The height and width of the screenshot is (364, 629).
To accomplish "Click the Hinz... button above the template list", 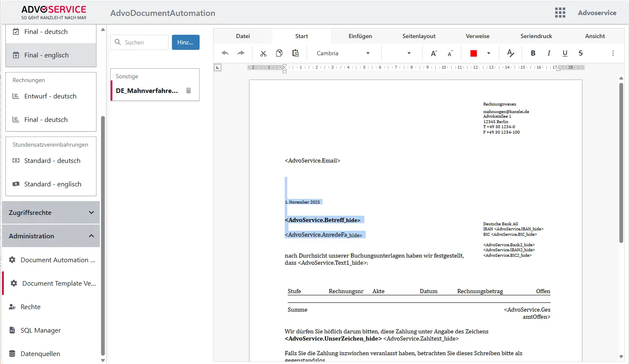I will pos(185,42).
